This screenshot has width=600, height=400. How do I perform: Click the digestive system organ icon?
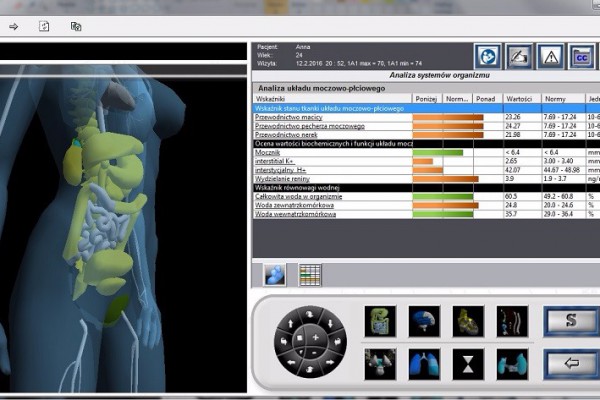click(x=381, y=321)
